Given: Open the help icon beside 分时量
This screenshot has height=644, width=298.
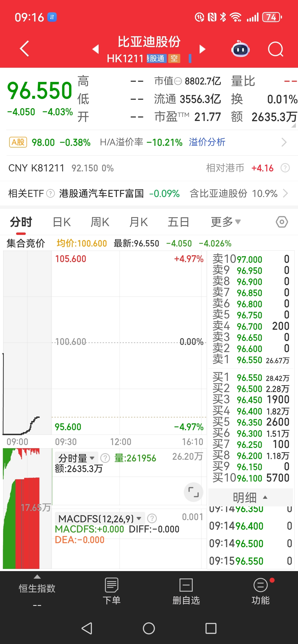Looking at the screenshot, I should [105, 458].
